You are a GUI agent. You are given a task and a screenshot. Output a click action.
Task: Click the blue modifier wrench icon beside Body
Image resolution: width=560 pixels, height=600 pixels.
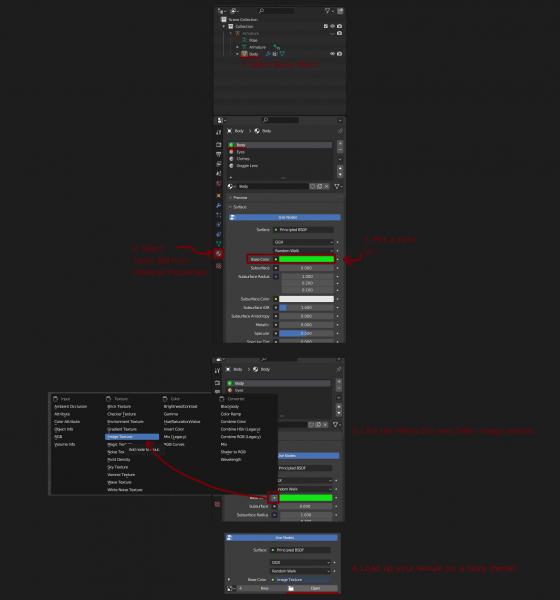click(x=268, y=54)
